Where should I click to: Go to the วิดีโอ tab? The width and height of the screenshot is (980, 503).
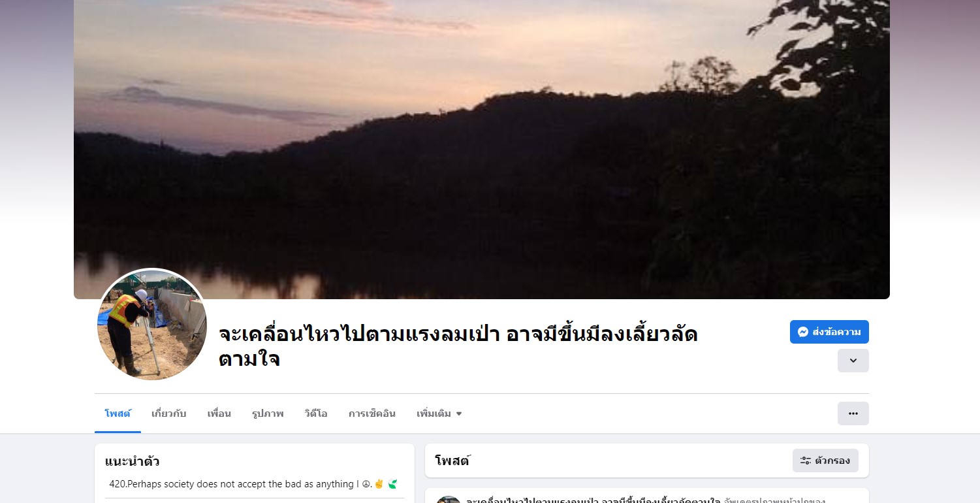point(316,414)
